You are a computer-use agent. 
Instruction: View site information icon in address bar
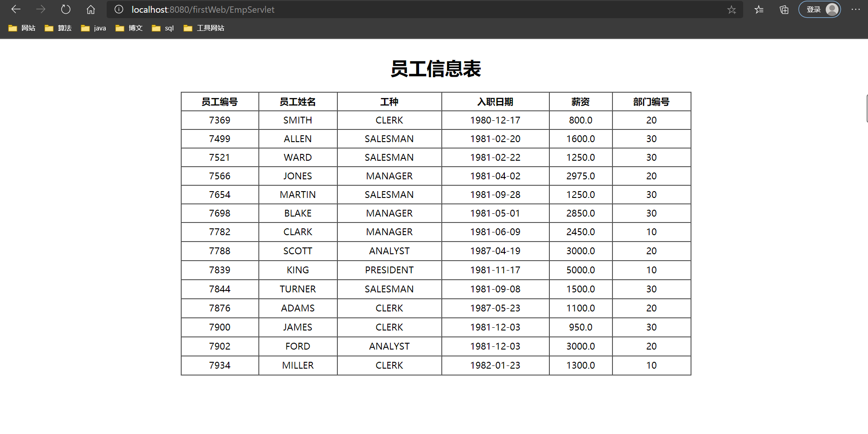coord(119,10)
